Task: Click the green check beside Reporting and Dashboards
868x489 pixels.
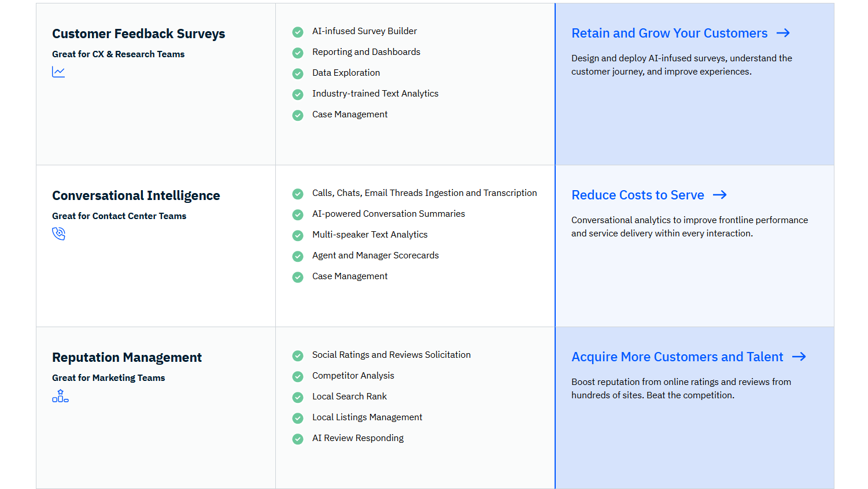Action: [x=298, y=53]
